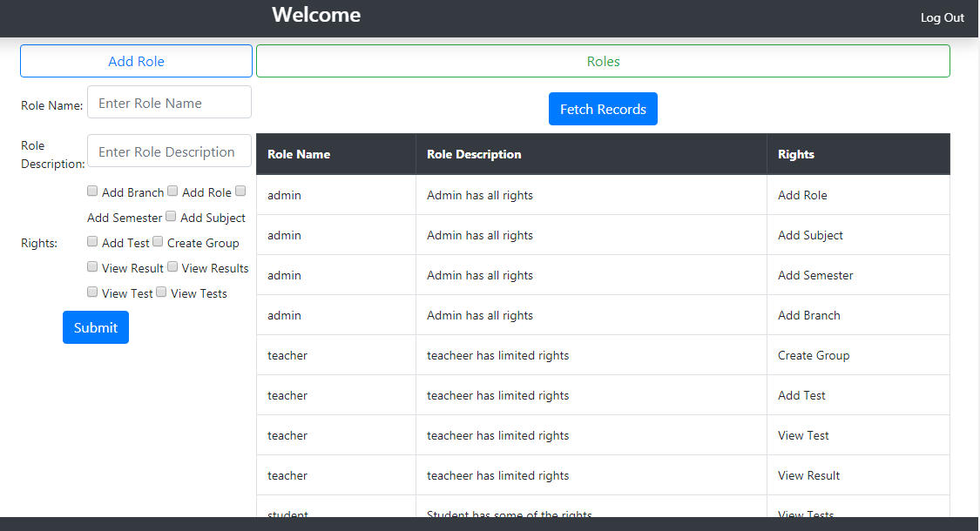Enable the Add Semester permission

point(240,191)
